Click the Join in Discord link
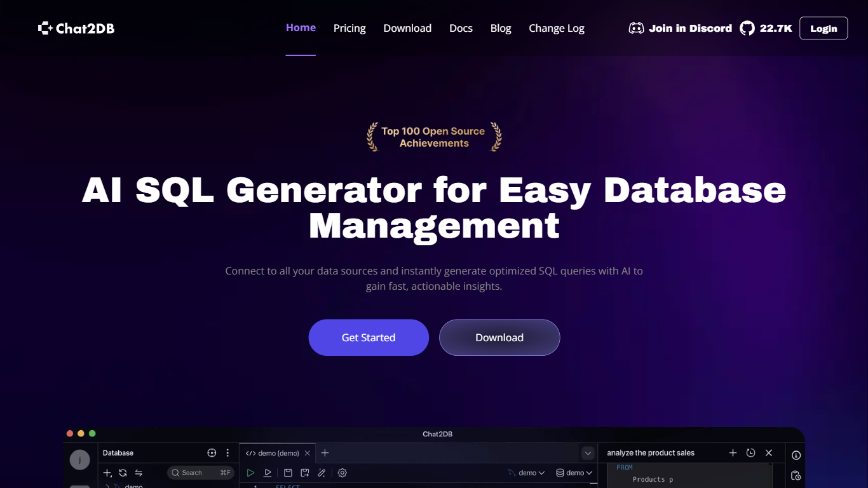868x488 pixels. pos(690,29)
